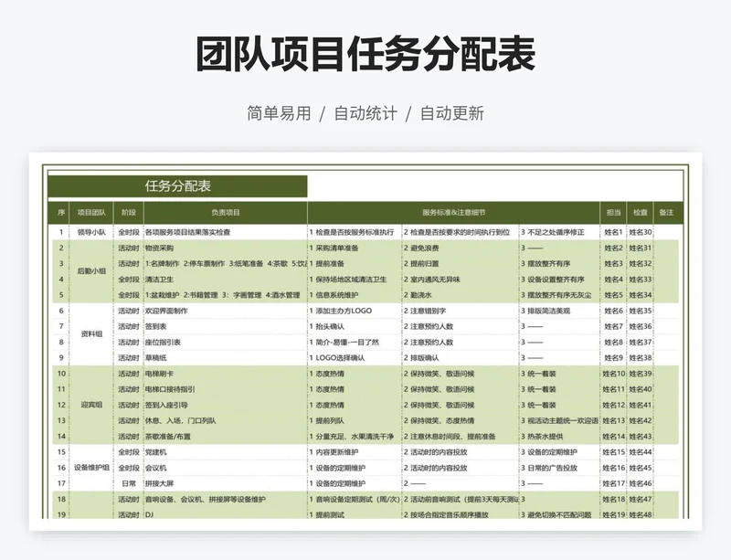Select the 拼接大屏 cell
731x560 pixels.
click(x=226, y=483)
